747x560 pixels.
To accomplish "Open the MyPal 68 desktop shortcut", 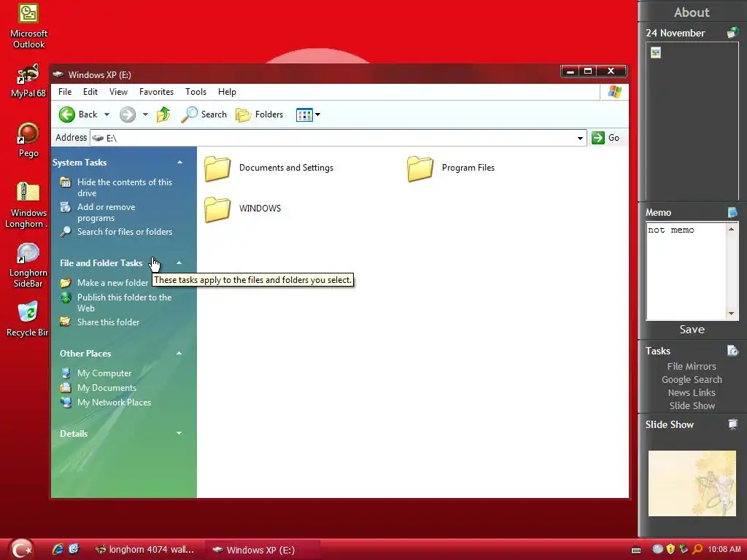I will tap(28, 80).
